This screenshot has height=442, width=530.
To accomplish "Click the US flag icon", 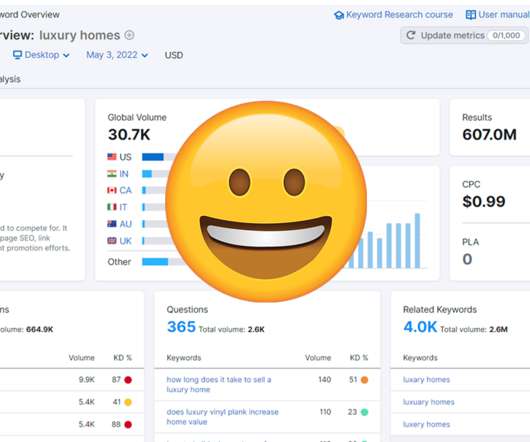I will tap(112, 157).
